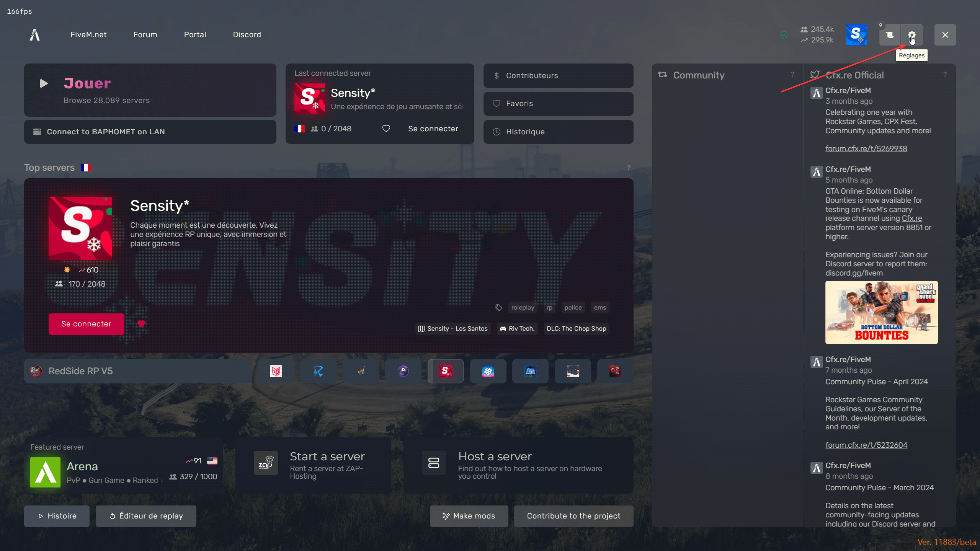Click the Cfx.re Official help icon
Viewport: 980px width, 551px height.
click(x=945, y=75)
